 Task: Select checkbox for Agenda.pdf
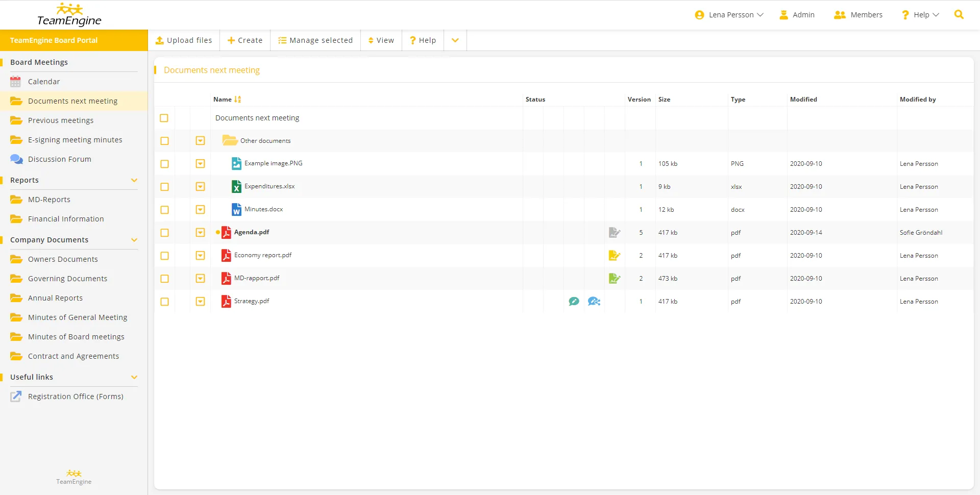point(164,233)
